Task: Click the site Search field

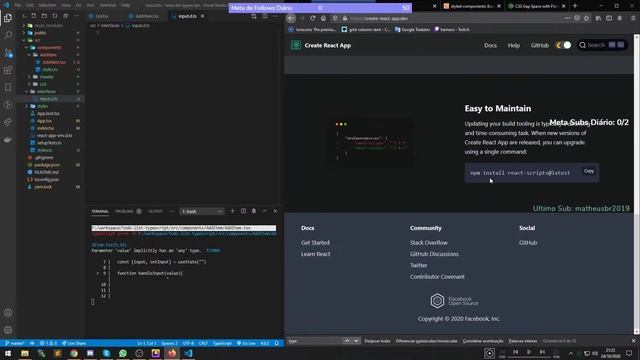Action: [x=602, y=45]
